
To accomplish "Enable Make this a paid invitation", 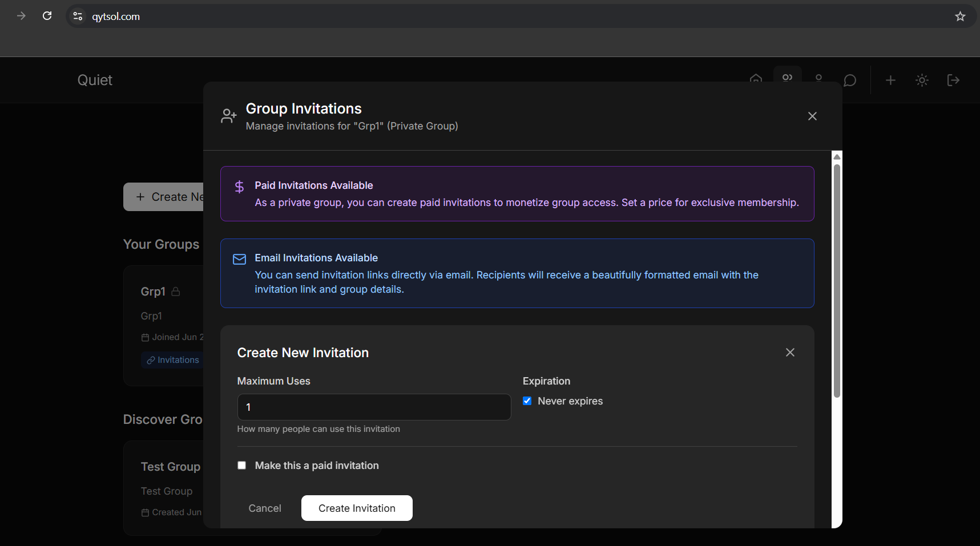I will click(x=242, y=466).
